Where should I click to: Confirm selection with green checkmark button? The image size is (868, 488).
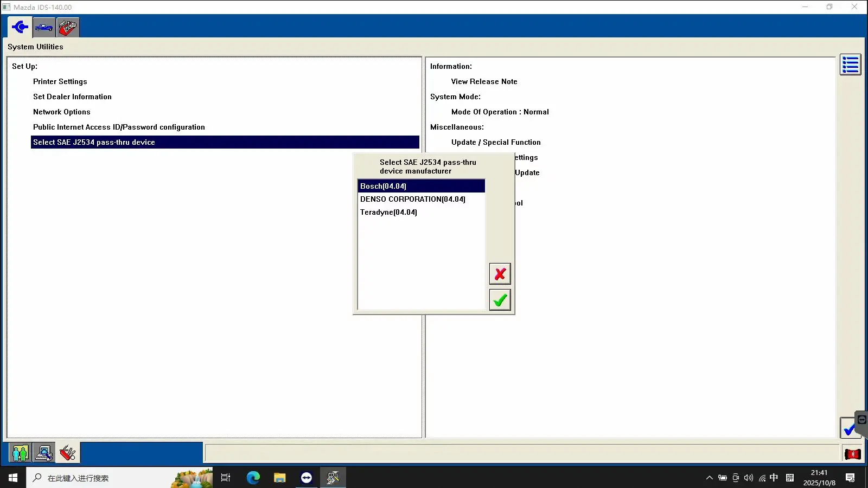[x=500, y=300]
